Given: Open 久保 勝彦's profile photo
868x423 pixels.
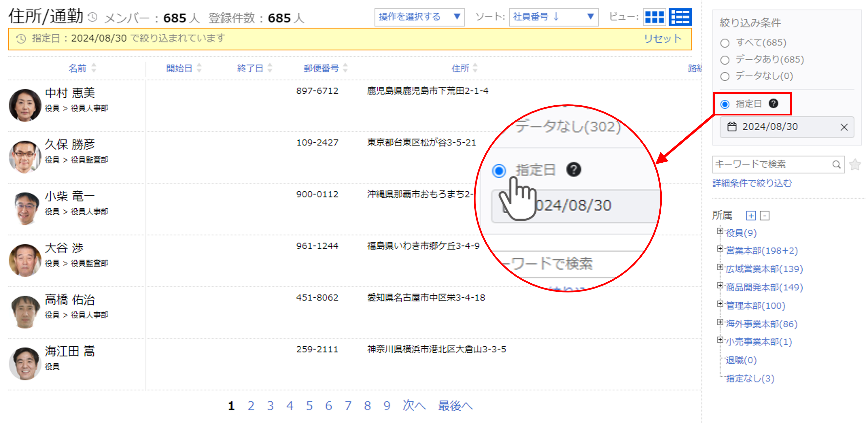Looking at the screenshot, I should (x=25, y=157).
